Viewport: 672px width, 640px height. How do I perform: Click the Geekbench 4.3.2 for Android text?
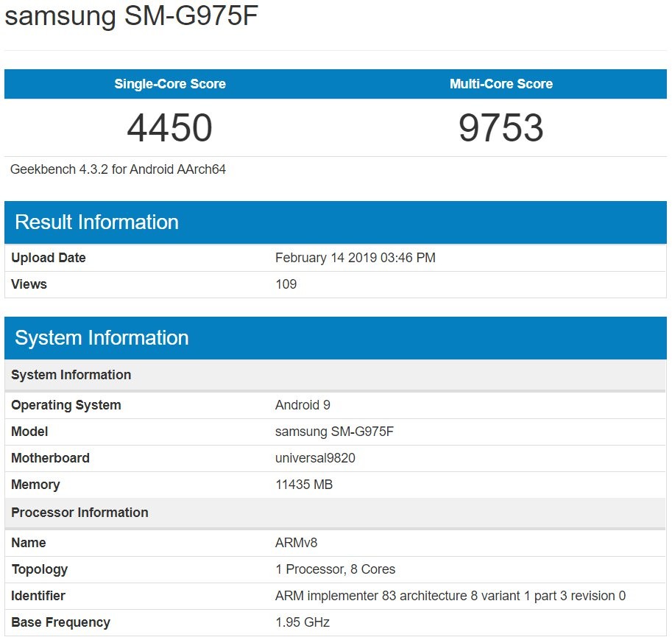click(118, 169)
